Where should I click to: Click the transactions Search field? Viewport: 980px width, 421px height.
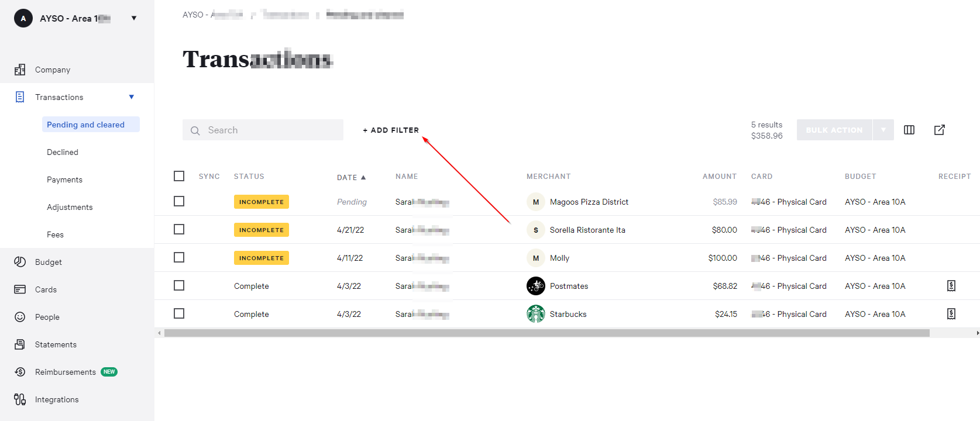click(x=263, y=130)
